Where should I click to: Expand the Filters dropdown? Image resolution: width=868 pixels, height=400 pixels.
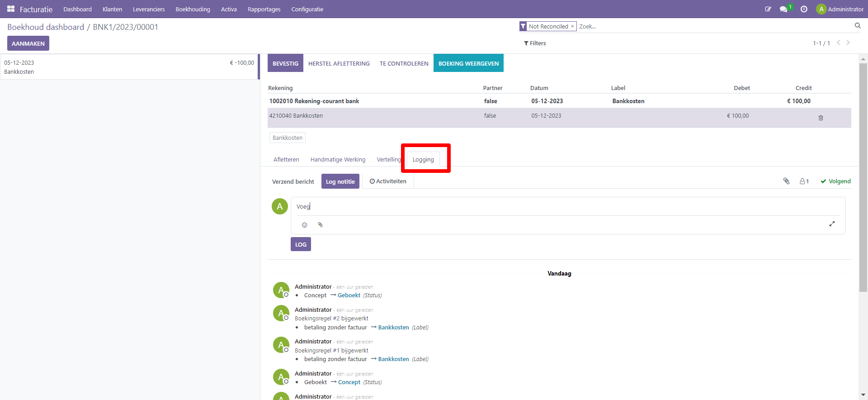pos(535,43)
